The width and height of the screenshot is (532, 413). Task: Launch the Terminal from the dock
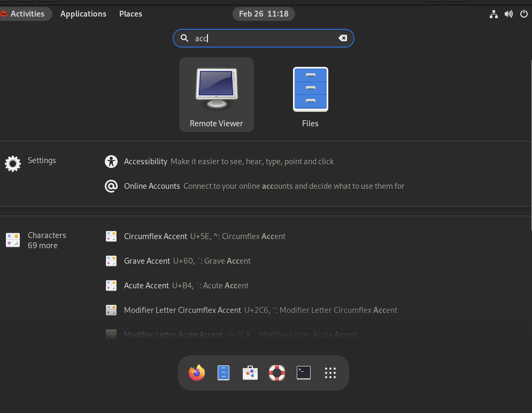(x=303, y=373)
